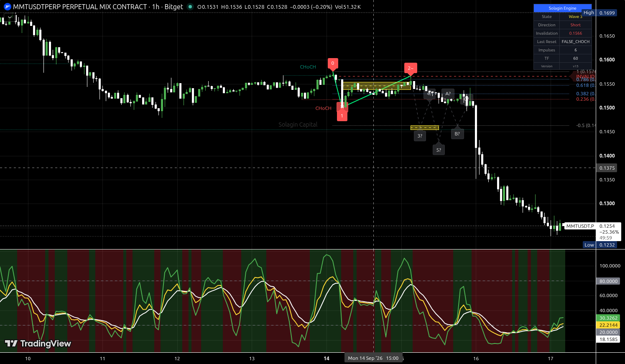Click the red CHoCH label
Viewport: 625px width, 364px height.
[323, 108]
